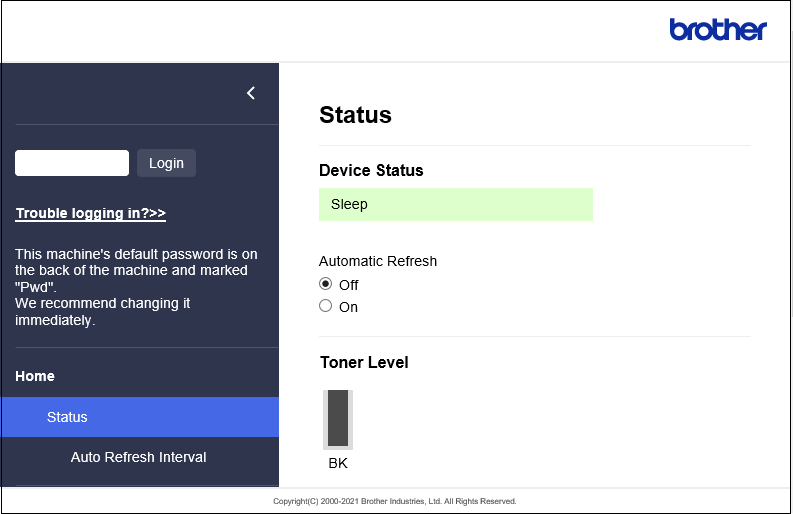Click the password input field

(72, 163)
